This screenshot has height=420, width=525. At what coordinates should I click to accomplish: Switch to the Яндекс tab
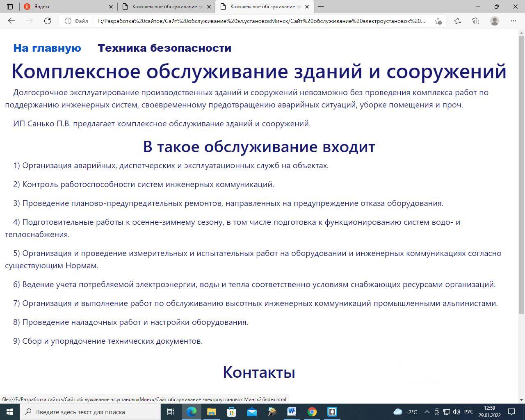pos(62,7)
